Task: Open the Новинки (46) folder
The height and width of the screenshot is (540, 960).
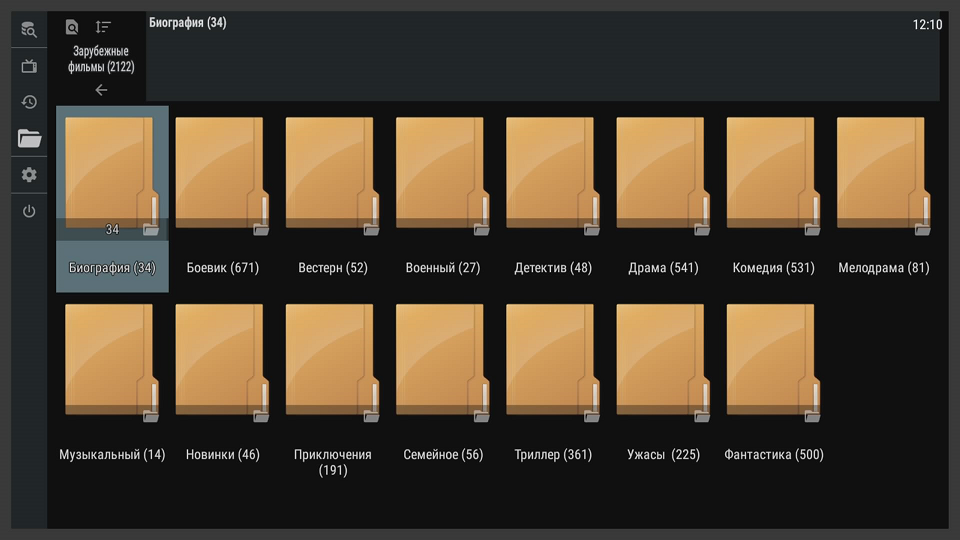Action: pyautogui.click(x=222, y=365)
